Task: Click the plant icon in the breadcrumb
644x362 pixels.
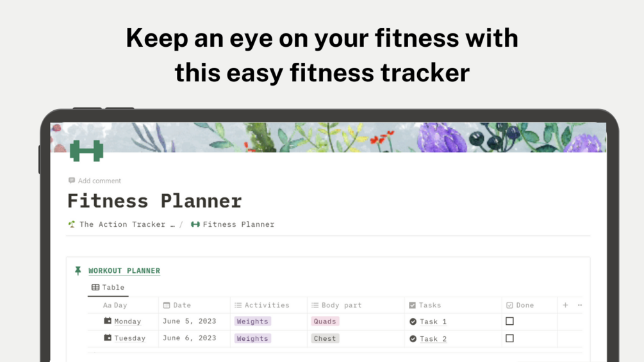Action: 72,224
